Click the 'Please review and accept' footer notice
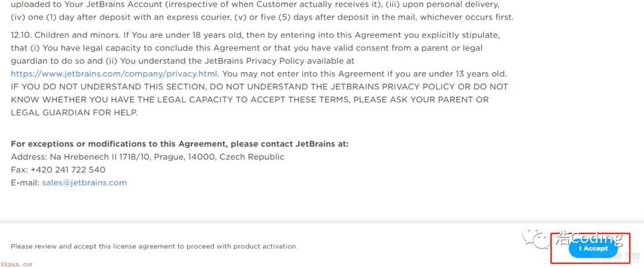The width and height of the screenshot is (644, 268). click(x=154, y=246)
